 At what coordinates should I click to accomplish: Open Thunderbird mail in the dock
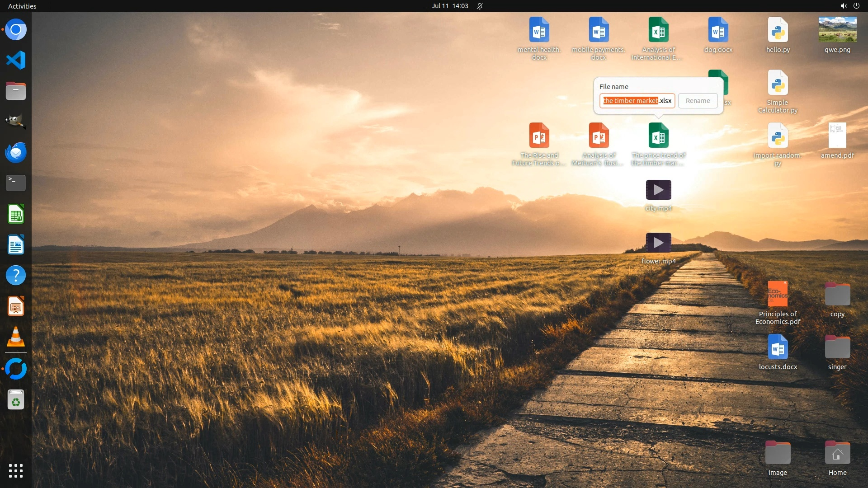[16, 152]
